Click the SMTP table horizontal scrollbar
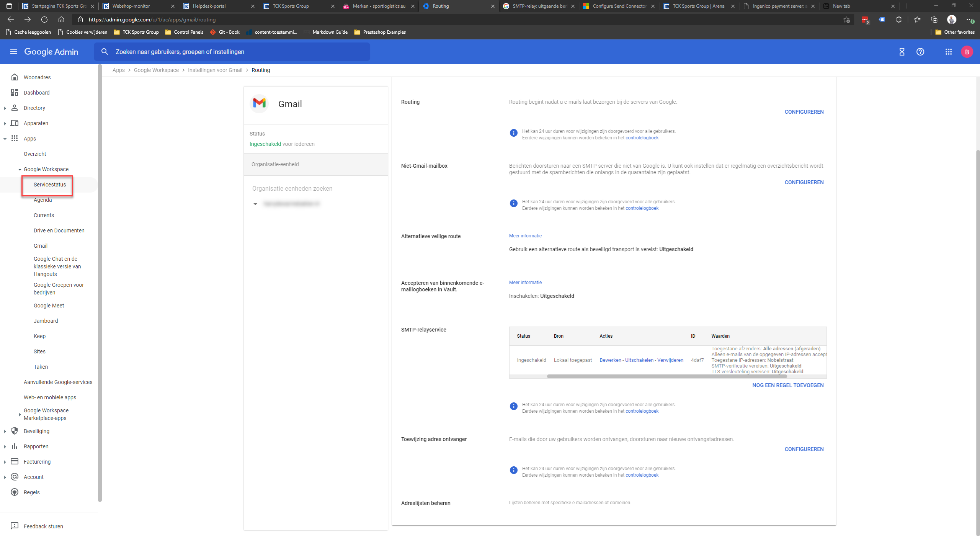This screenshot has width=980, height=536. pyautogui.click(x=666, y=376)
